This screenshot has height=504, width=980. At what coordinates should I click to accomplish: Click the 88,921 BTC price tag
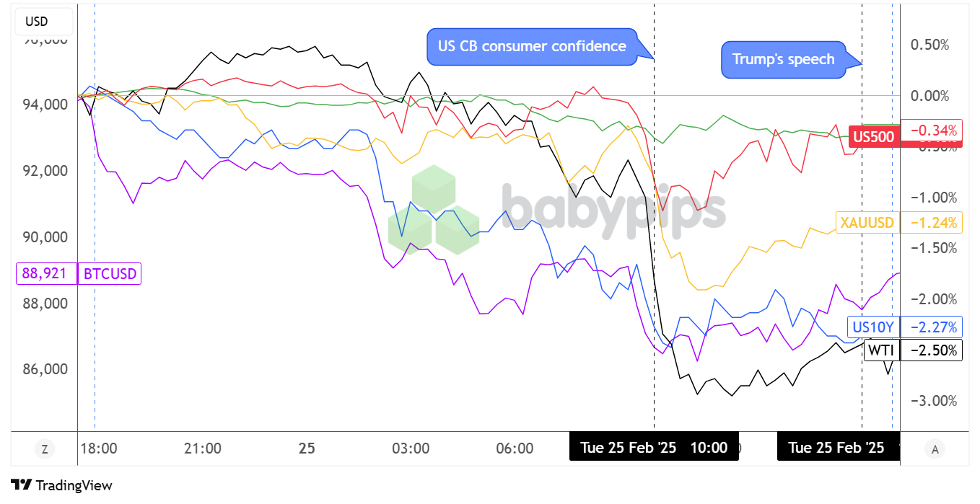(45, 274)
